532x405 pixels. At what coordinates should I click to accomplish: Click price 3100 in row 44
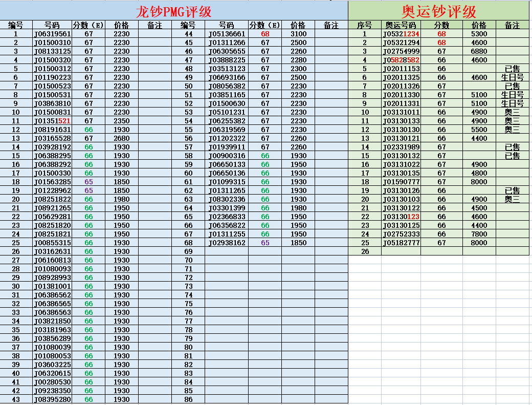pyautogui.click(x=298, y=34)
